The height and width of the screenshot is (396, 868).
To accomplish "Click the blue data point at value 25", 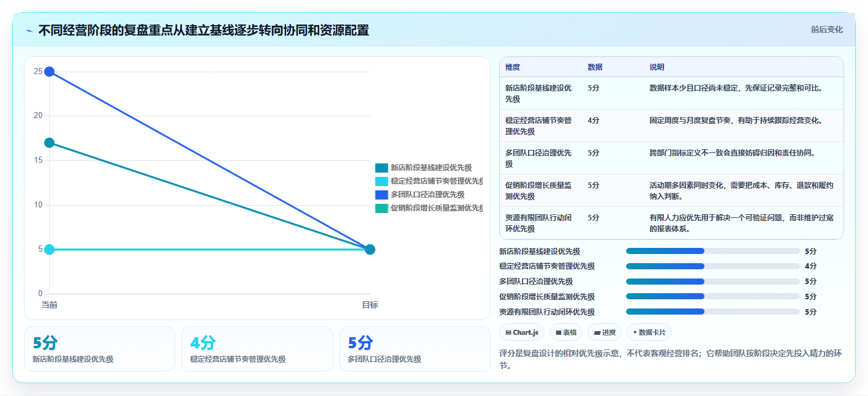I will tap(50, 72).
